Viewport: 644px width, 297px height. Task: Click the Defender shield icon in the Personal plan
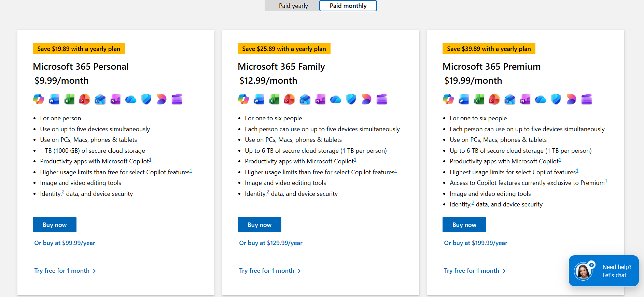[146, 99]
